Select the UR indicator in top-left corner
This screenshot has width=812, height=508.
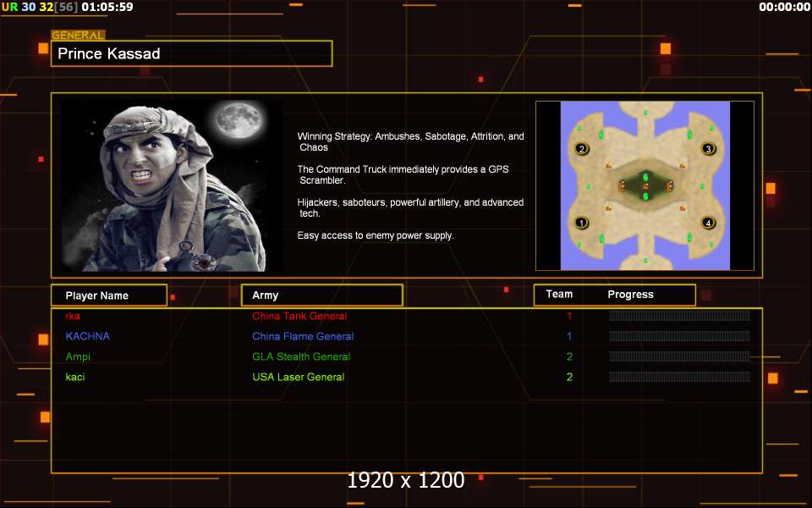(x=9, y=7)
